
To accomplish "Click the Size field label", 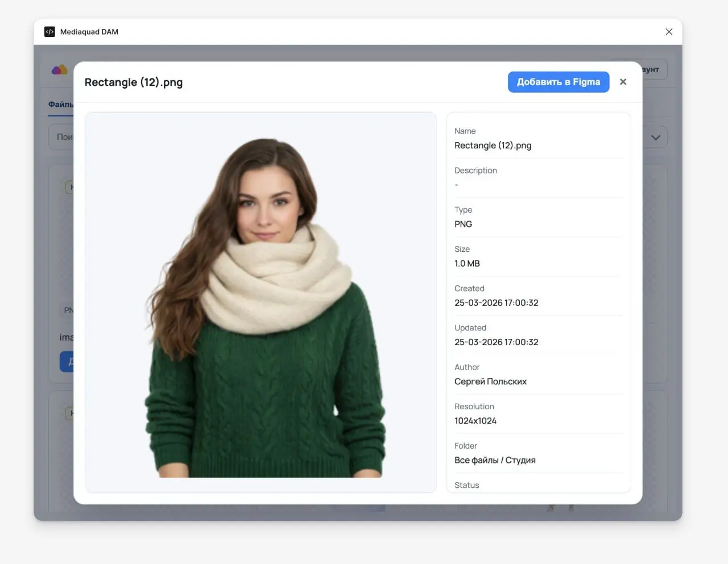I will point(462,249).
